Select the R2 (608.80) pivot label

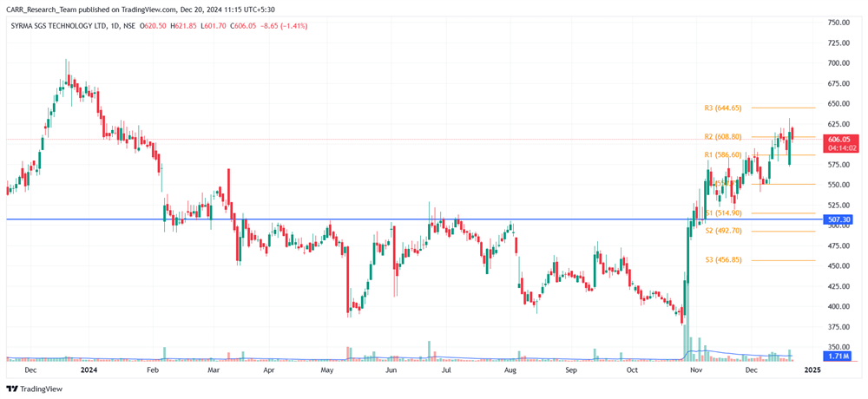(723, 137)
